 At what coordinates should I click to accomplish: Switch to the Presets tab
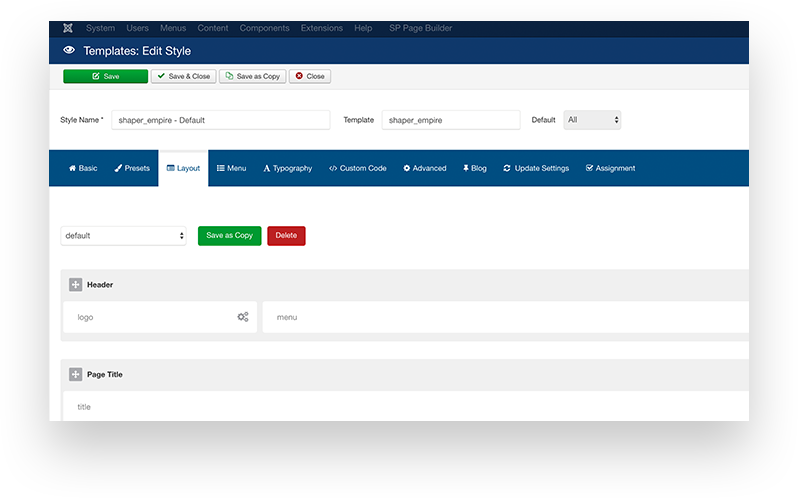(132, 168)
